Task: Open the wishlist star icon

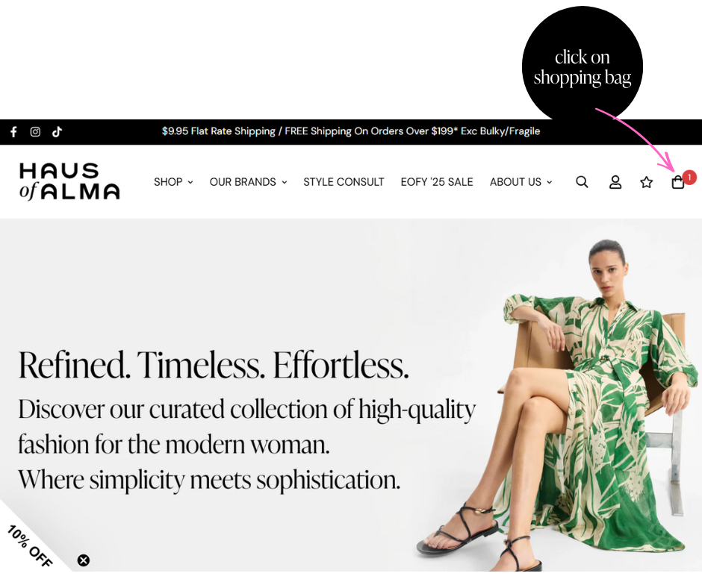Action: tap(646, 182)
